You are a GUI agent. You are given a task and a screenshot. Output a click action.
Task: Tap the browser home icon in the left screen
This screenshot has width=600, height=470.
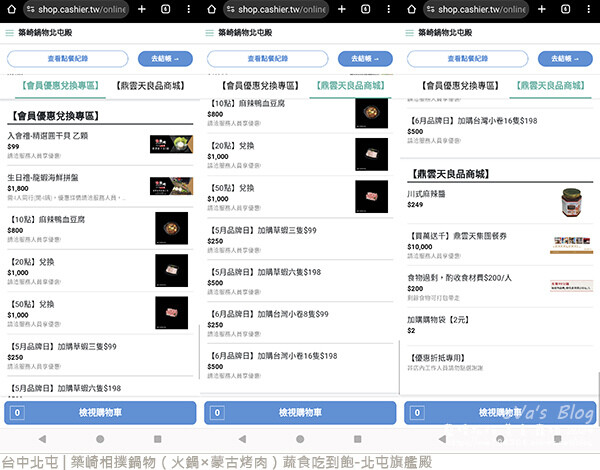(x=12, y=8)
